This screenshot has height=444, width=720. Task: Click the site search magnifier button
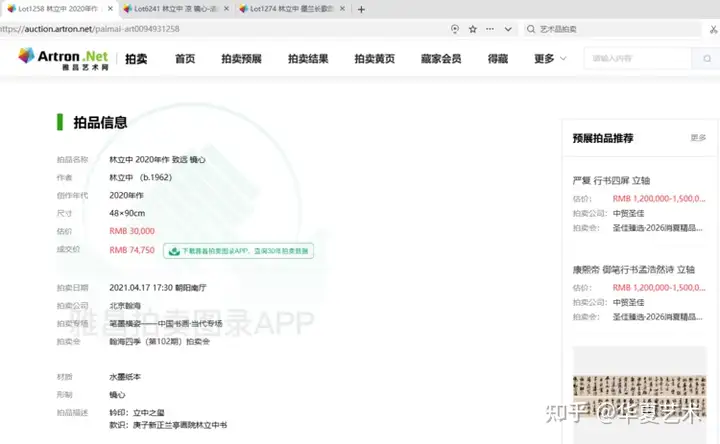pyautogui.click(x=707, y=58)
